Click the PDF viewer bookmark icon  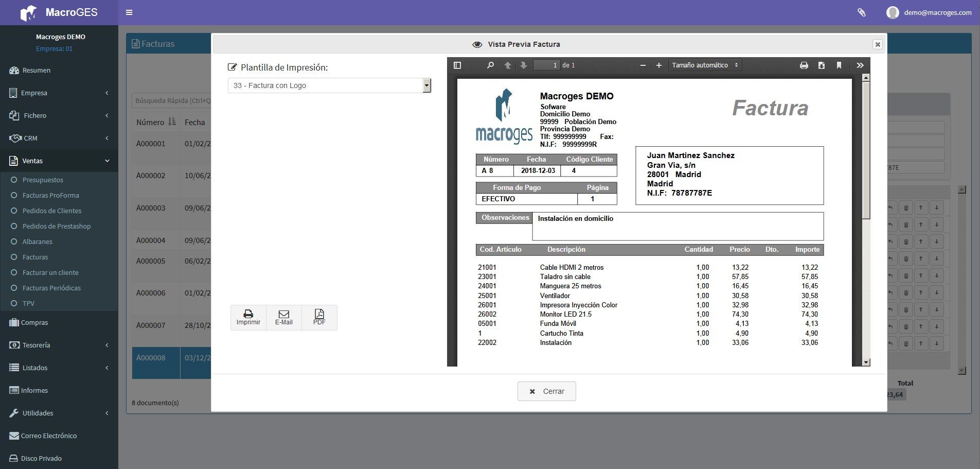tap(839, 65)
